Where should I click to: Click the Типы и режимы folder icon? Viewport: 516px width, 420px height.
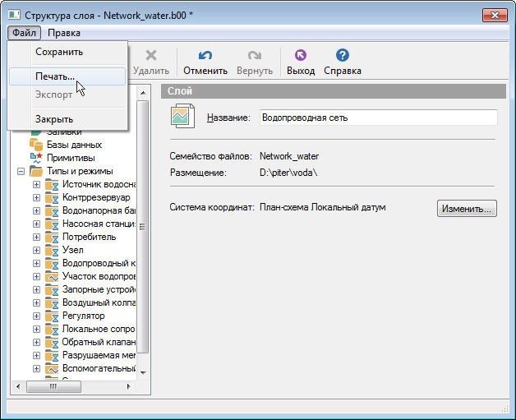click(x=36, y=171)
